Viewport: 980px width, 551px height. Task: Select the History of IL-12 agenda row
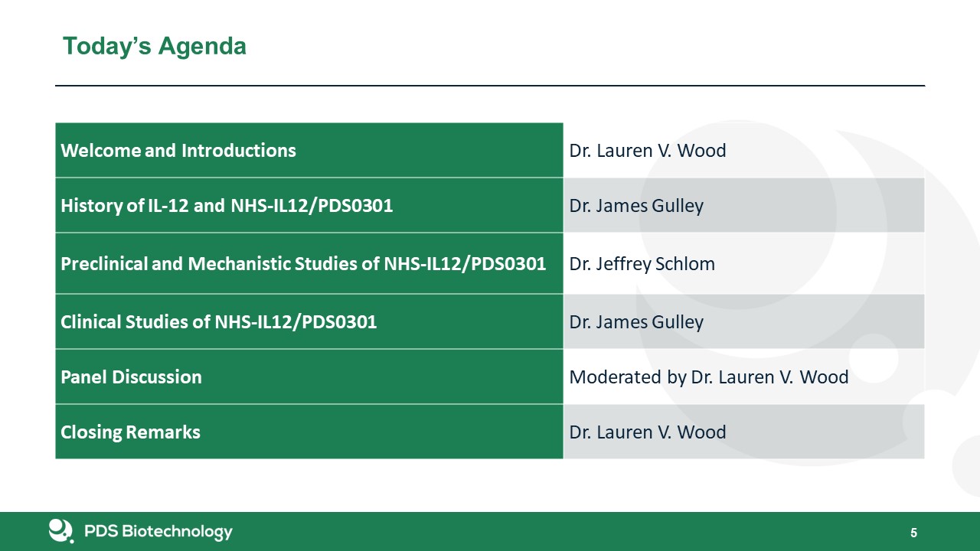(x=227, y=206)
